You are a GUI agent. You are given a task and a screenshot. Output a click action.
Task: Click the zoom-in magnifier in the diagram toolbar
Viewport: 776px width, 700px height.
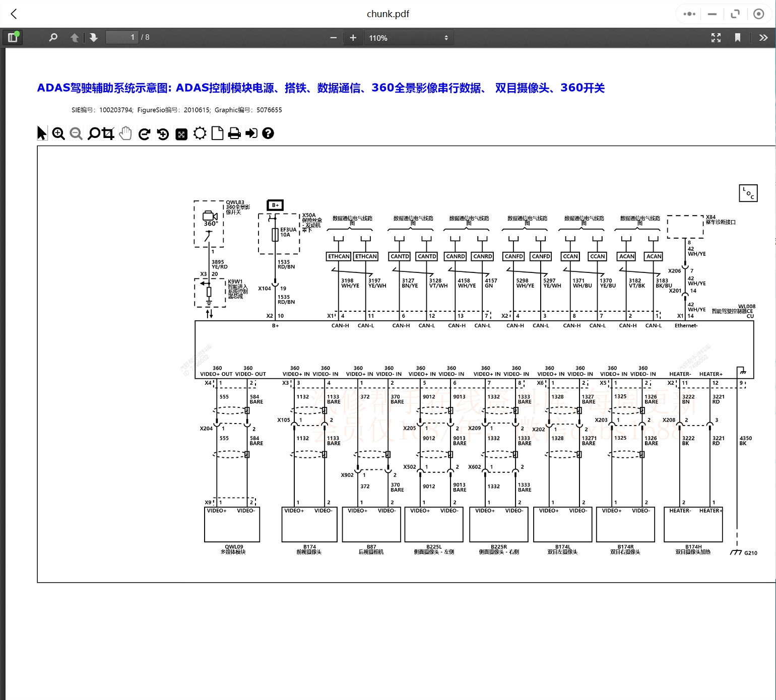tap(58, 133)
